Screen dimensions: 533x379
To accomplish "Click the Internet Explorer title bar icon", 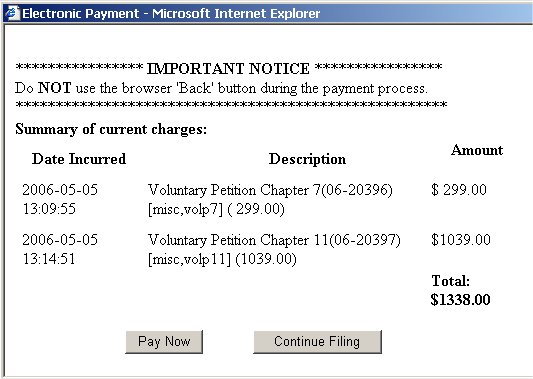I will coord(13,13).
